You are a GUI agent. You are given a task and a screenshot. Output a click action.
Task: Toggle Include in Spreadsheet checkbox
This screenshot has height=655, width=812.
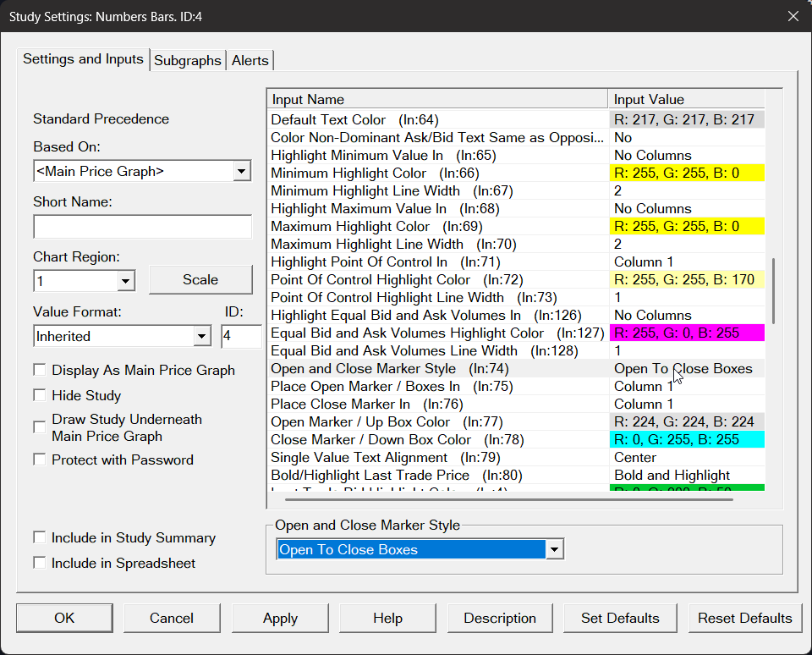pyautogui.click(x=40, y=563)
